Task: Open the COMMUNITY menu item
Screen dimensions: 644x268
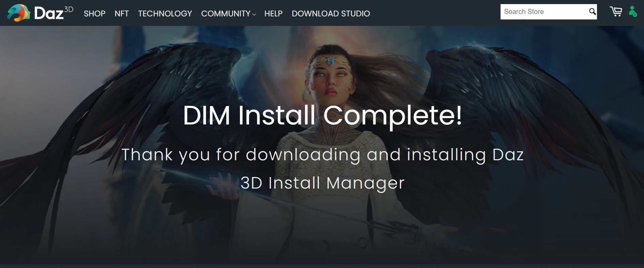Action: coord(226,14)
